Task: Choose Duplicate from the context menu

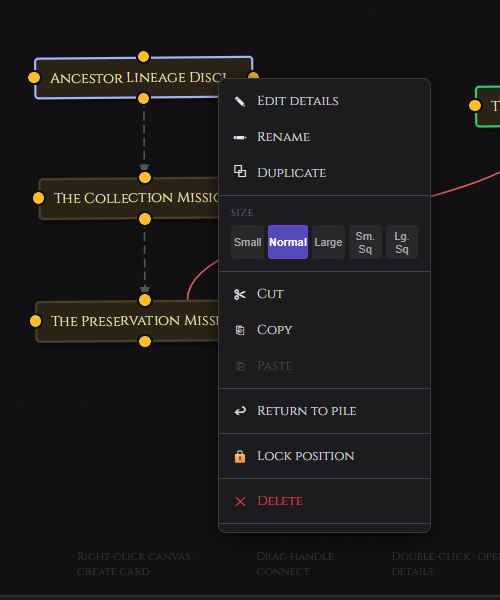Action: (324, 173)
